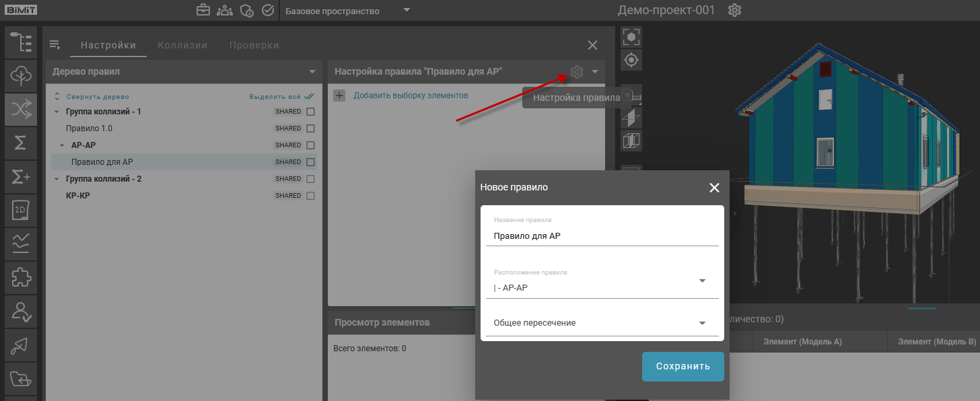Click the rule settings gear icon

pyautogui.click(x=576, y=72)
